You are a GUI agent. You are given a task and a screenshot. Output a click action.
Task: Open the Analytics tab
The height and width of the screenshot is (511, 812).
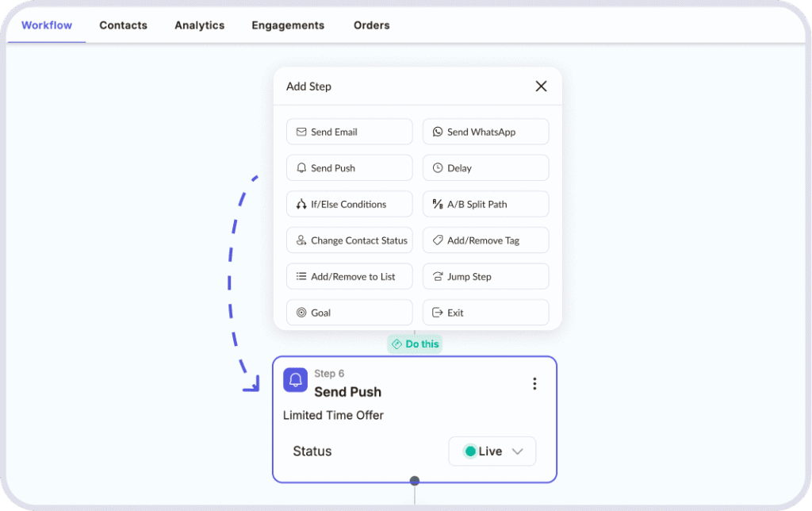[199, 25]
